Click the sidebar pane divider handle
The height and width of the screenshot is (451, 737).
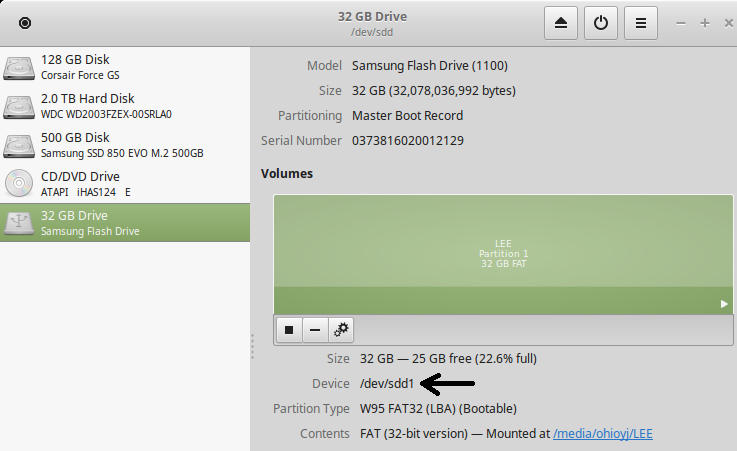(252, 346)
